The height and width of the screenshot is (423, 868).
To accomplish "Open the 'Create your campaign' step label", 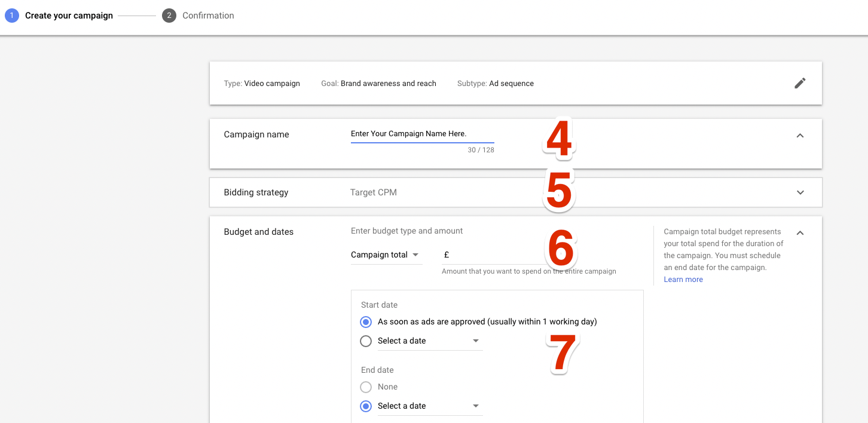I will click(x=69, y=16).
